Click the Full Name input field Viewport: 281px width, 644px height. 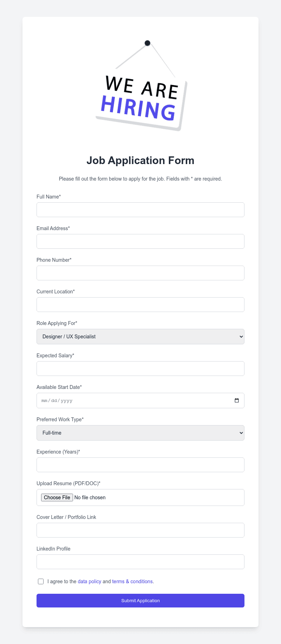tap(140, 209)
